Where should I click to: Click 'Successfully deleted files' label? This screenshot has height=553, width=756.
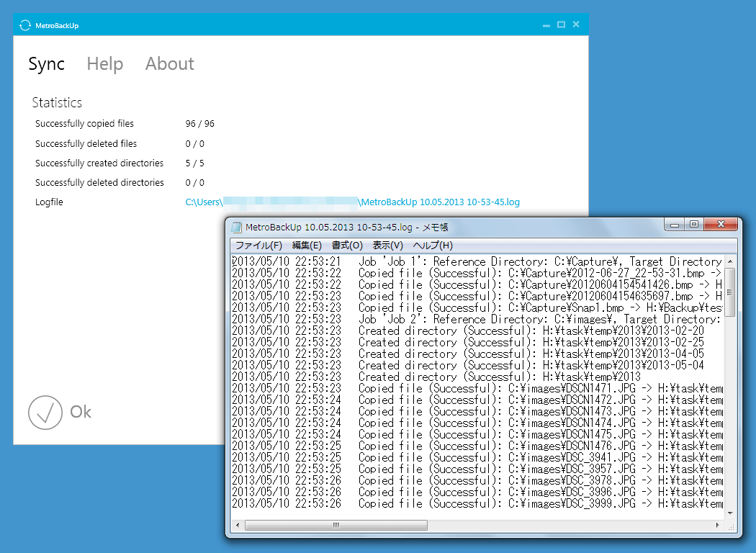pyautogui.click(x=86, y=144)
